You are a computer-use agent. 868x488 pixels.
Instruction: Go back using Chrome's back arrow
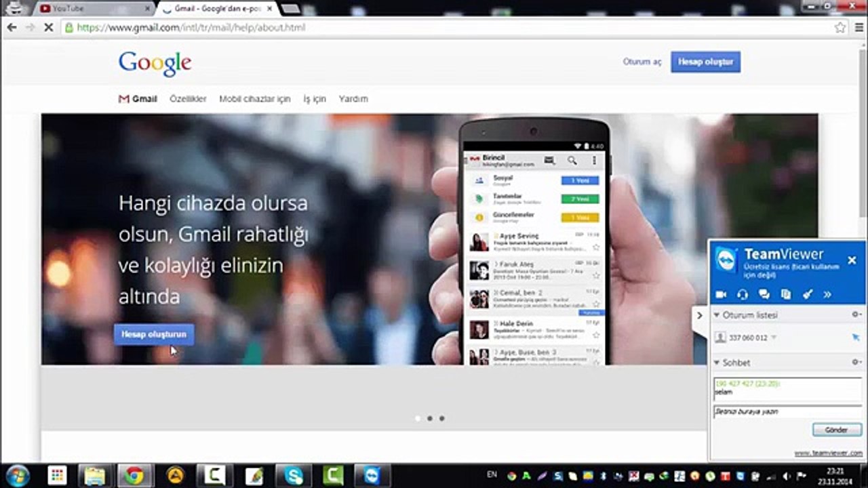click(12, 27)
